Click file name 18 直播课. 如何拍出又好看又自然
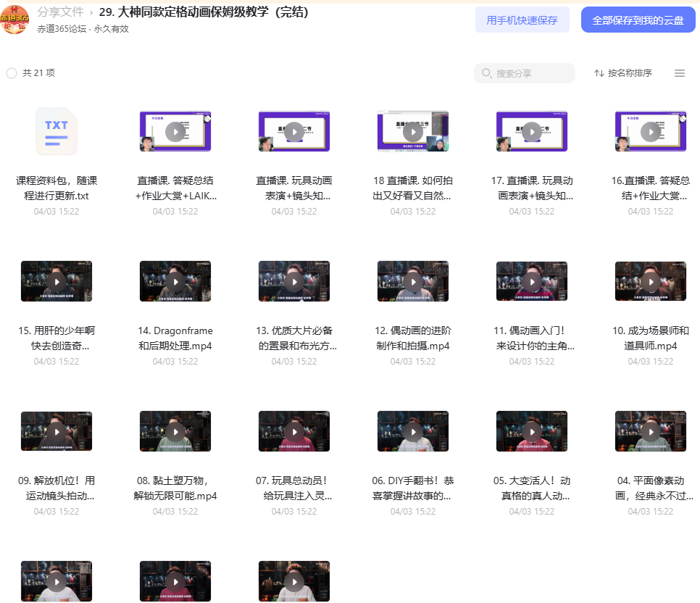700x603 pixels. (413, 188)
